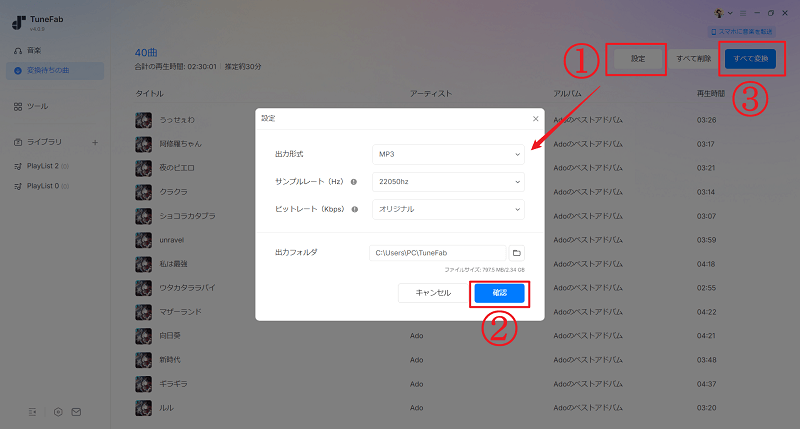This screenshot has height=429, width=800.
Task: Click the album art of ウタカタララバイ
Action: coord(143,288)
